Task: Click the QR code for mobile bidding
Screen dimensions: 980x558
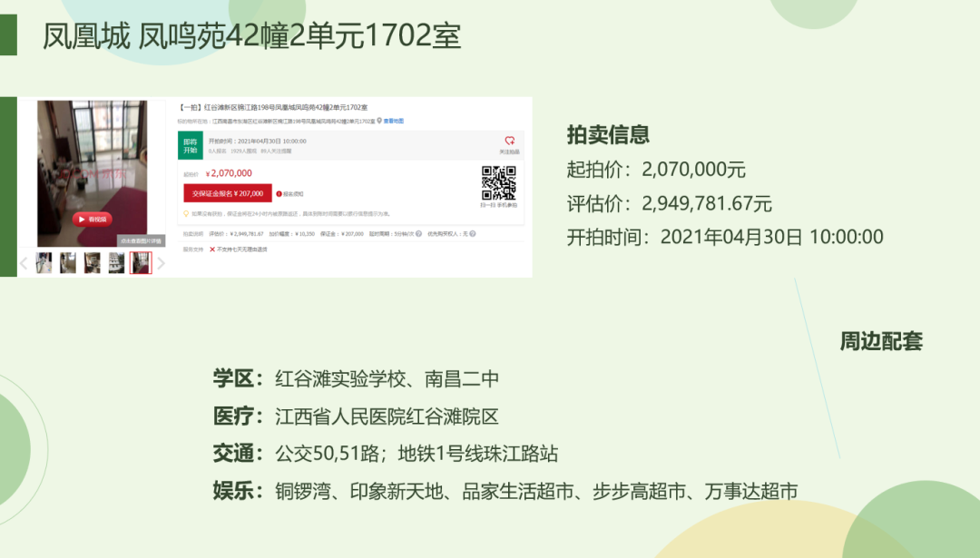Action: click(x=498, y=182)
